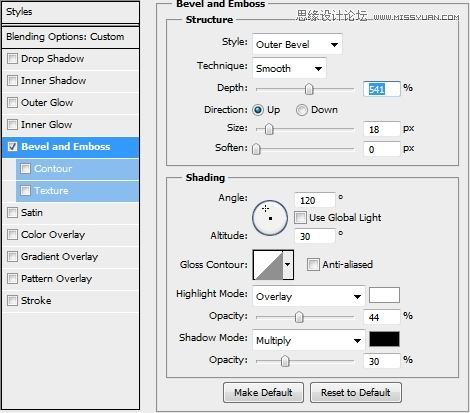Tick the Satin checkbox
The width and height of the screenshot is (470, 413).
click(12, 213)
